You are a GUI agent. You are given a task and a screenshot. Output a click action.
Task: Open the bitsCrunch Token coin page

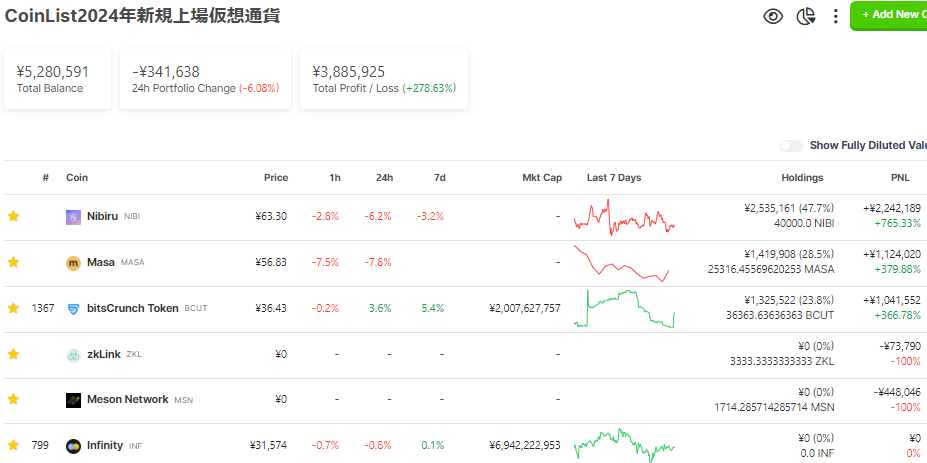point(132,308)
